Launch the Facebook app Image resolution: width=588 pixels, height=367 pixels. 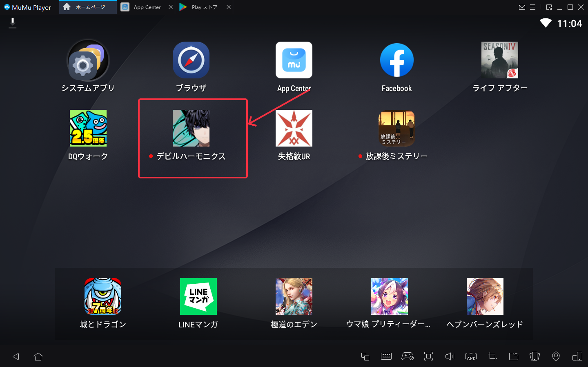397,60
